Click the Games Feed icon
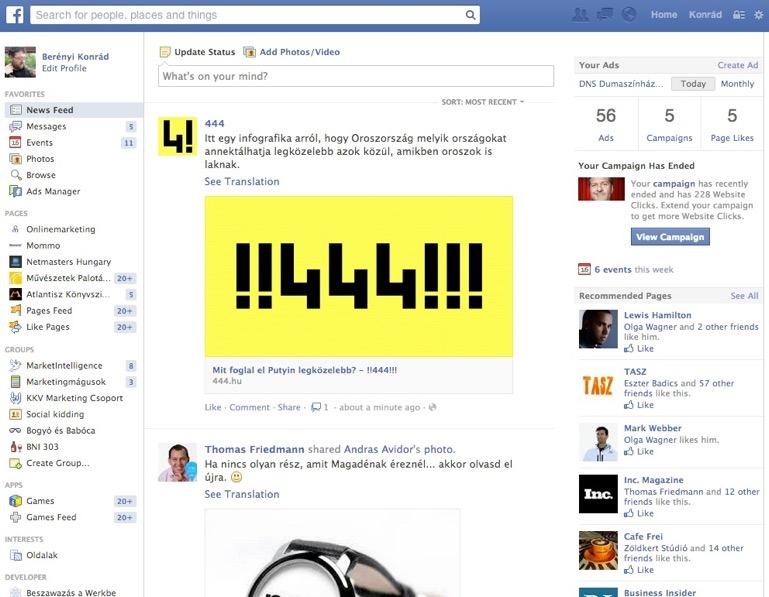The width and height of the screenshot is (769, 597). point(16,517)
